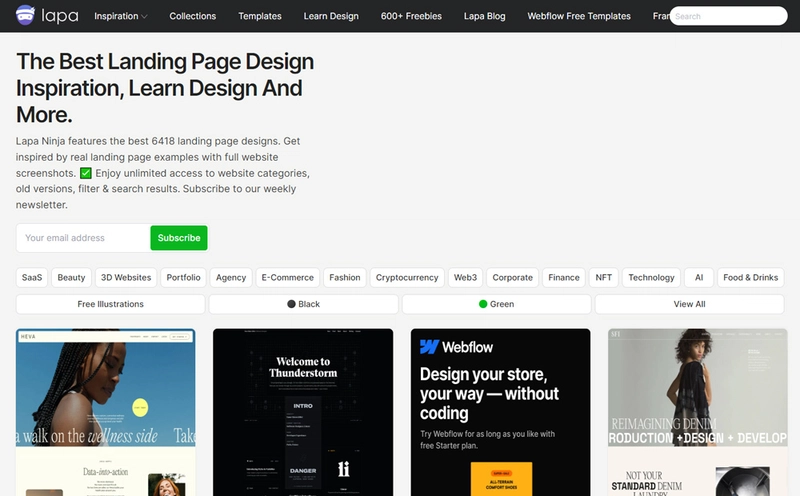This screenshot has width=800, height=496.
Task: Choose the E-Commerce category
Action: (288, 278)
